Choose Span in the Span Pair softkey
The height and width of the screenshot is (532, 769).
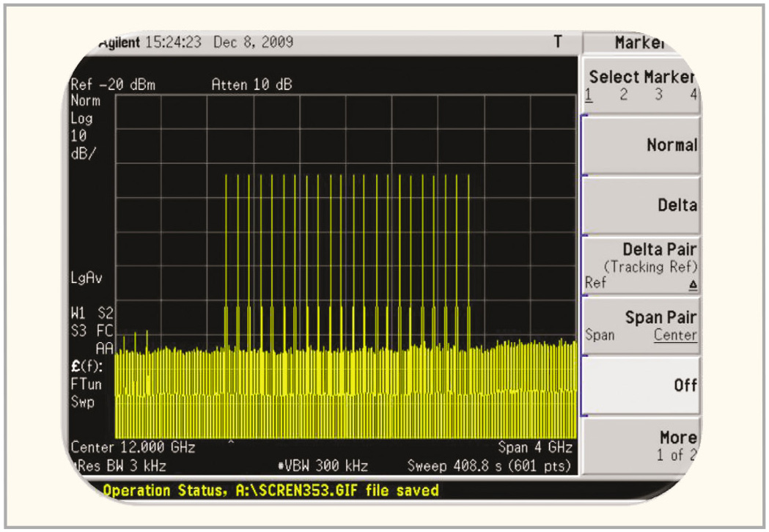(x=600, y=336)
